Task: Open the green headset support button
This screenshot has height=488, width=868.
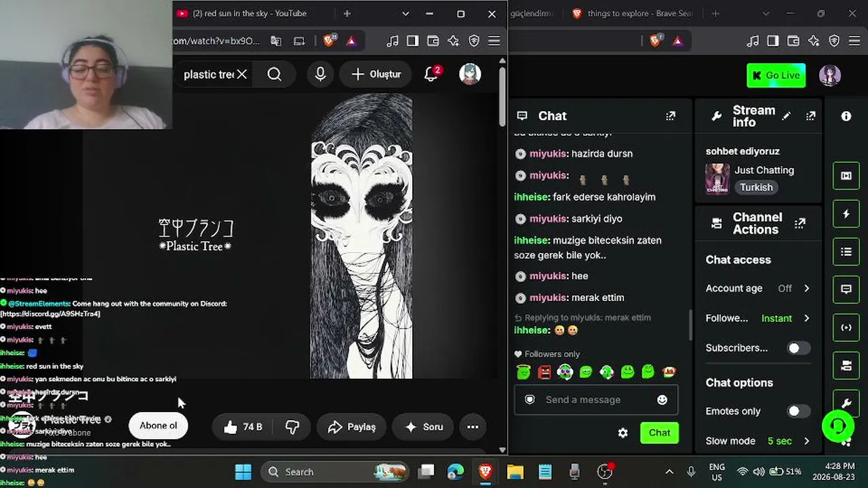Action: [x=838, y=426]
